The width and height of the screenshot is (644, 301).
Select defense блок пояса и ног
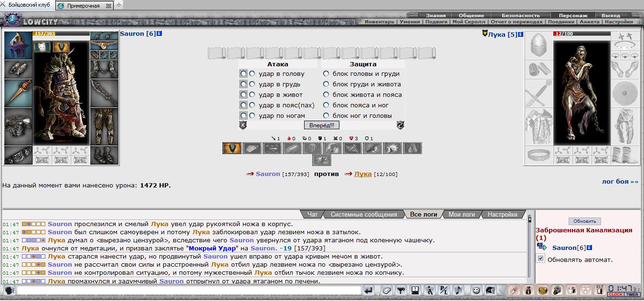tap(326, 105)
